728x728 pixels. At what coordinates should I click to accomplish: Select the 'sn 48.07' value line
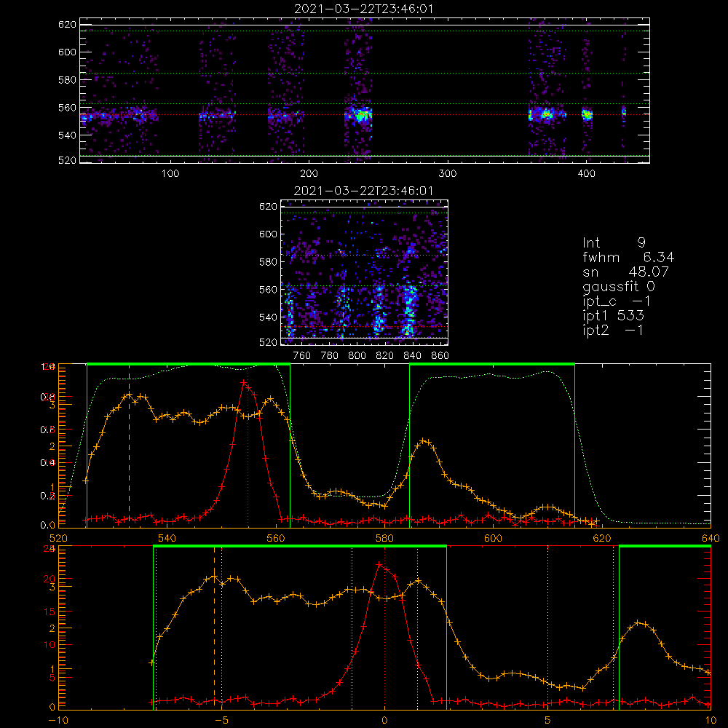click(x=625, y=272)
